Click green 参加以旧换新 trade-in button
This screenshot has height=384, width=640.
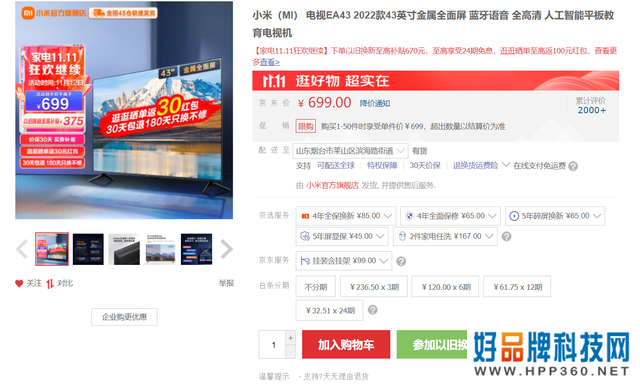[432, 344]
